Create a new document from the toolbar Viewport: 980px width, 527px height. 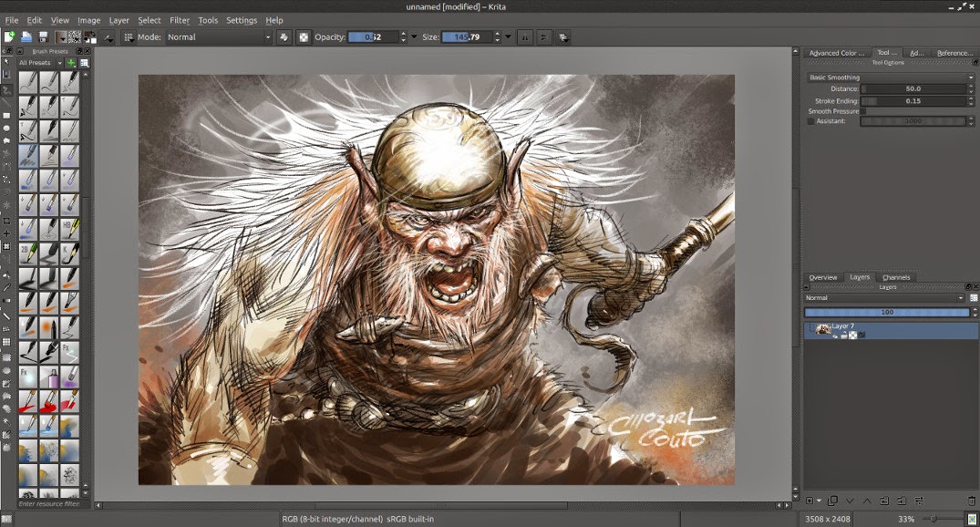(9, 37)
